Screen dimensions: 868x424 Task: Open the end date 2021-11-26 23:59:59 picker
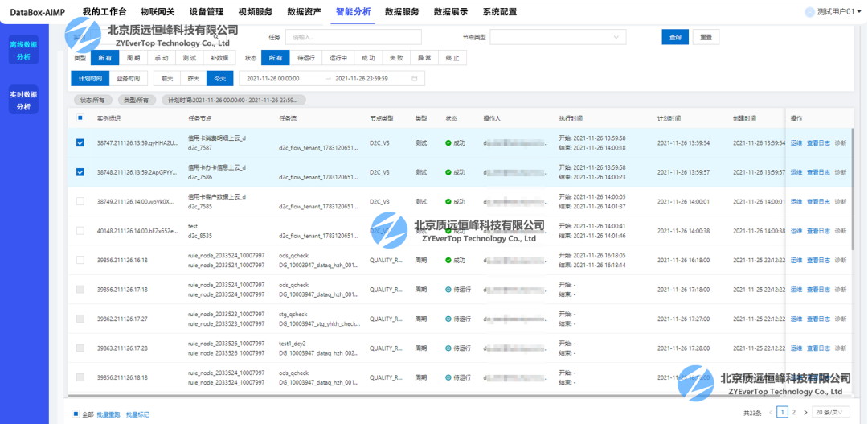click(362, 79)
